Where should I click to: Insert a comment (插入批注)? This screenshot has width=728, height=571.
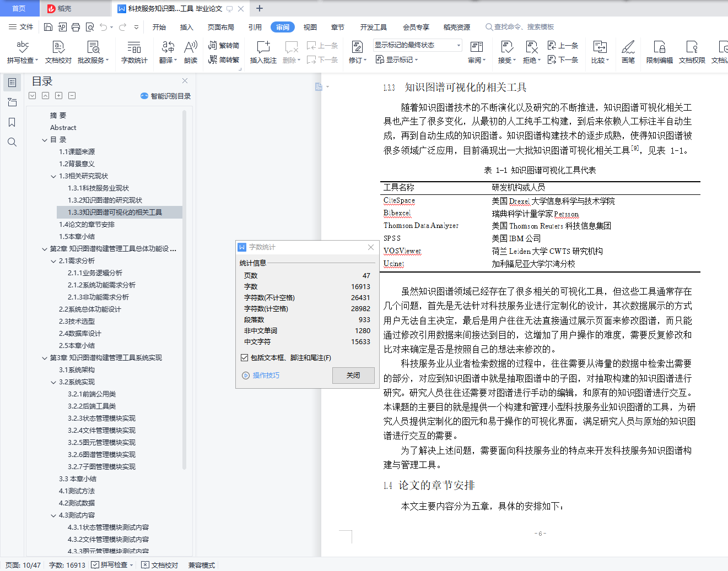coord(263,52)
